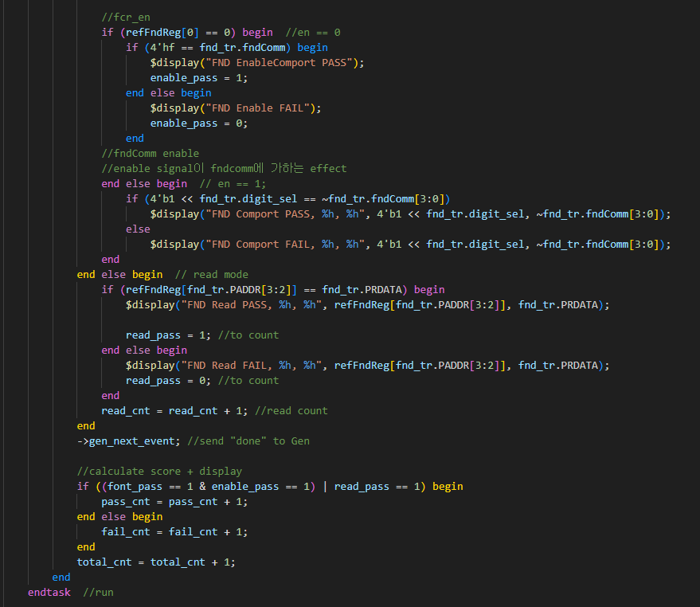Click "enable_pass = 0;" statement
This screenshot has width=700, height=607.
(x=199, y=123)
